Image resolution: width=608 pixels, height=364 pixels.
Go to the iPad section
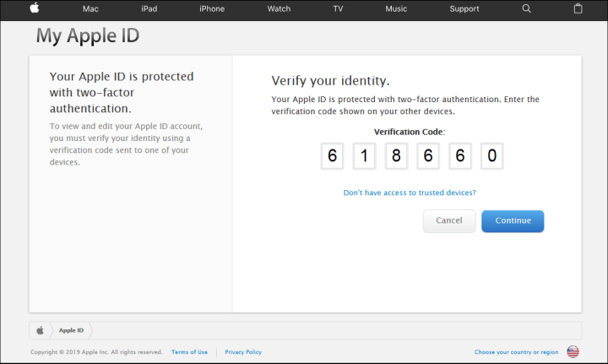tap(149, 8)
